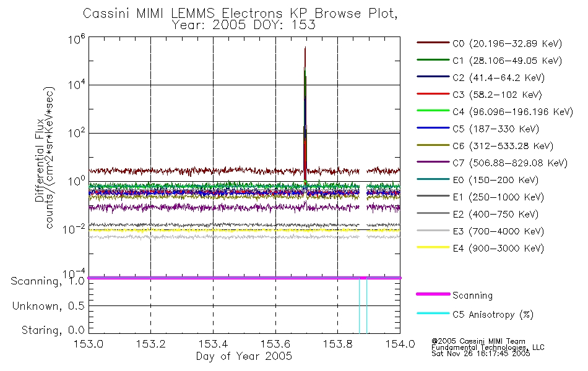Click the yellow E4 legend line swatch

pos(433,247)
